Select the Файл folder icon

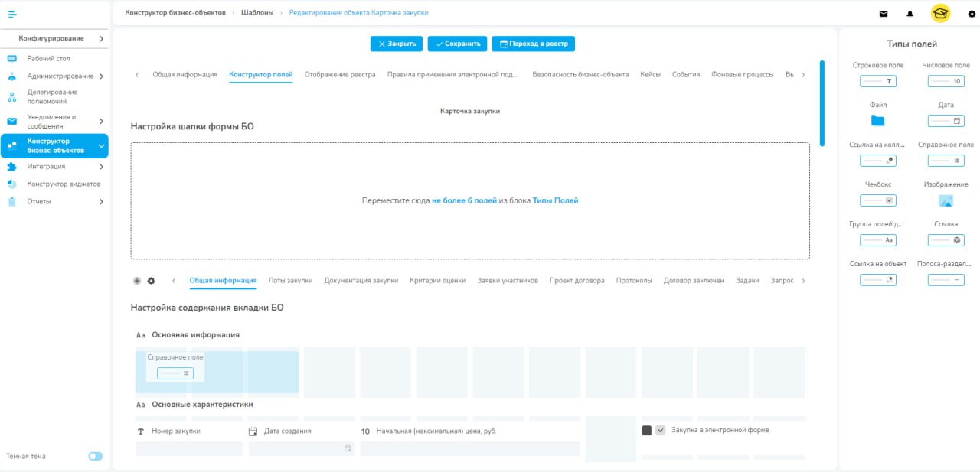(877, 121)
